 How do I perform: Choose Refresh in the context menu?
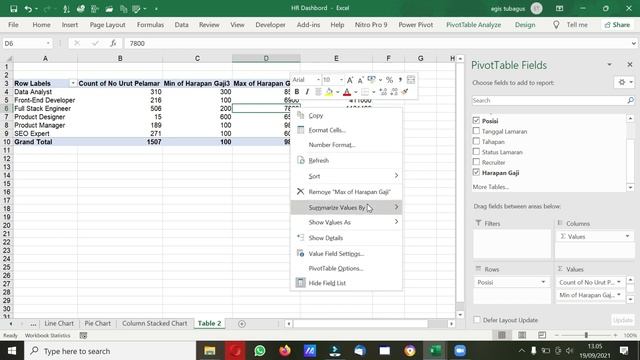pos(346,160)
